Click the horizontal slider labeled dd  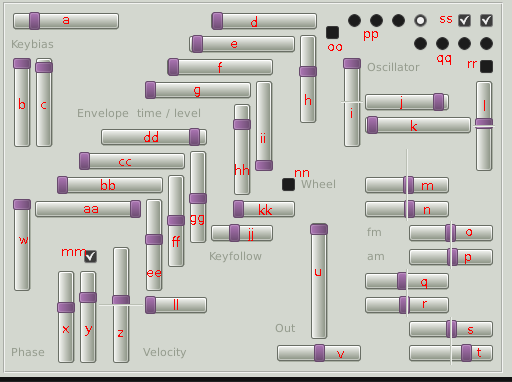pyautogui.click(x=154, y=137)
